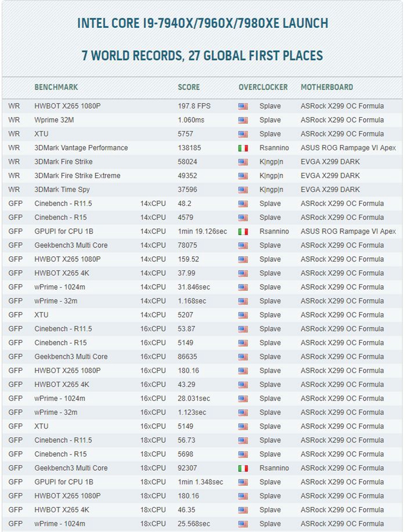Click the Italian flag in the 3DMark Vantage Performance row
Viewport: 405px width, 532px height.
[243, 148]
